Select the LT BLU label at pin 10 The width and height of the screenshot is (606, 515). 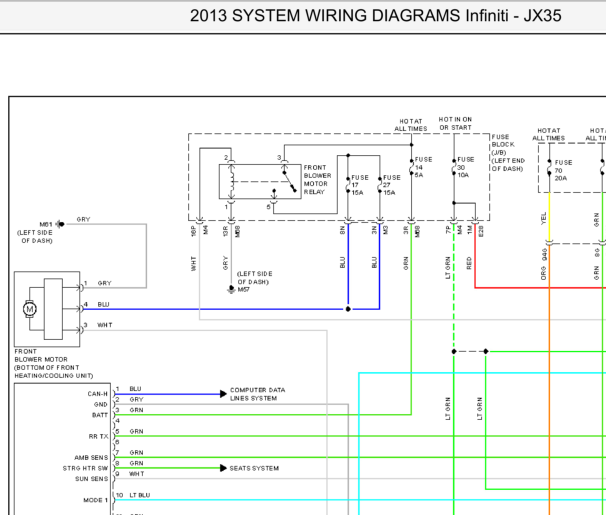(x=140, y=495)
